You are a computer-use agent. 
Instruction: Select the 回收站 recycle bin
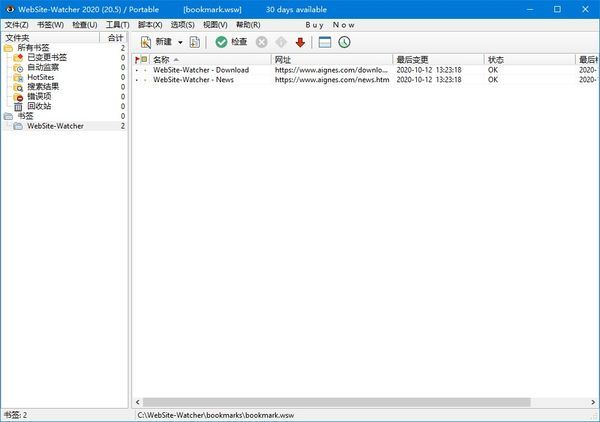pyautogui.click(x=39, y=106)
